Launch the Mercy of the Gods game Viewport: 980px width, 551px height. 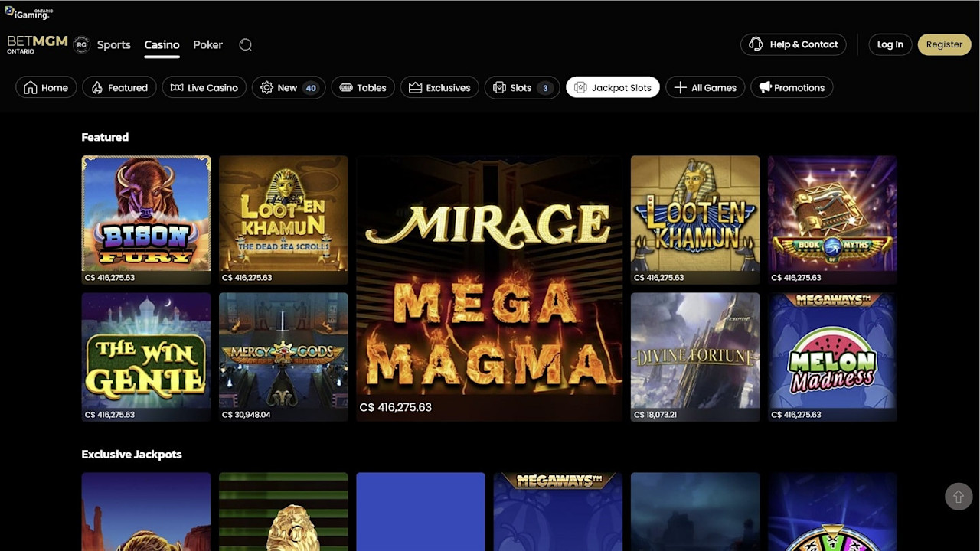click(283, 357)
